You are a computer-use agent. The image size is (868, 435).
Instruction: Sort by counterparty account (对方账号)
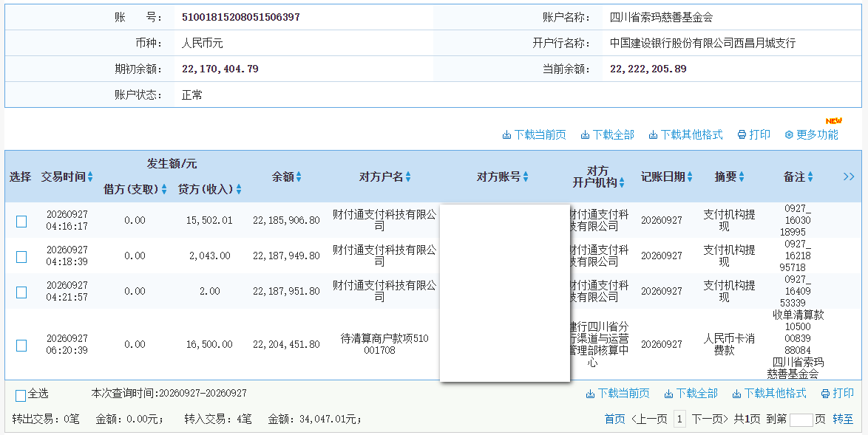(526, 177)
